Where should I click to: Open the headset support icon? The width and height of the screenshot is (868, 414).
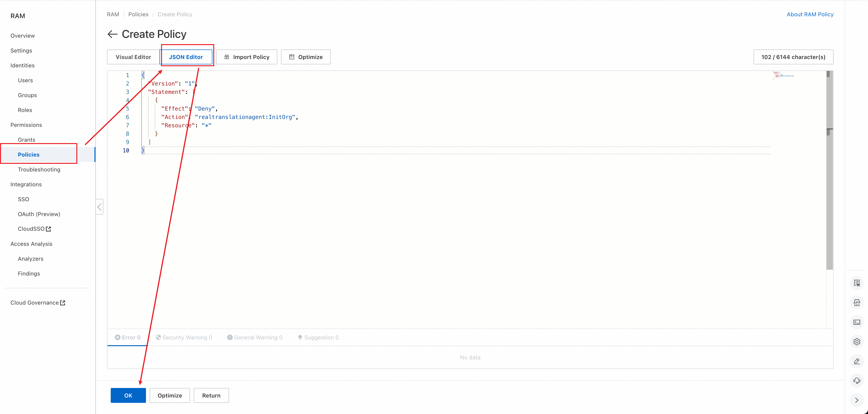click(857, 381)
